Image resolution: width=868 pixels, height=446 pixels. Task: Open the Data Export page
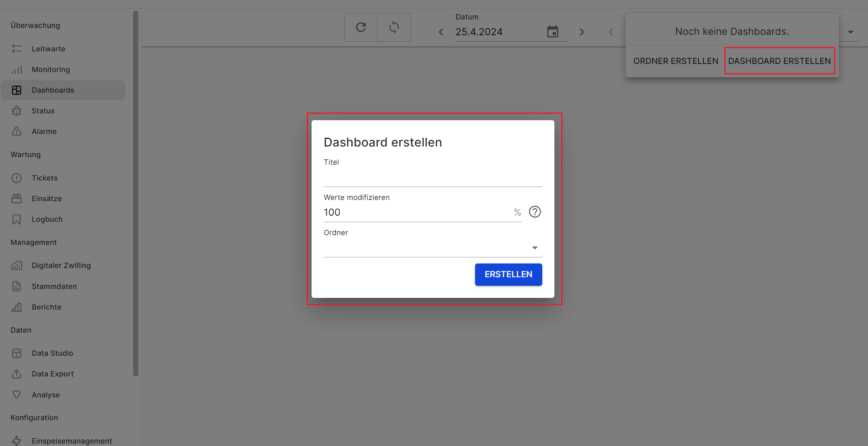coord(53,374)
